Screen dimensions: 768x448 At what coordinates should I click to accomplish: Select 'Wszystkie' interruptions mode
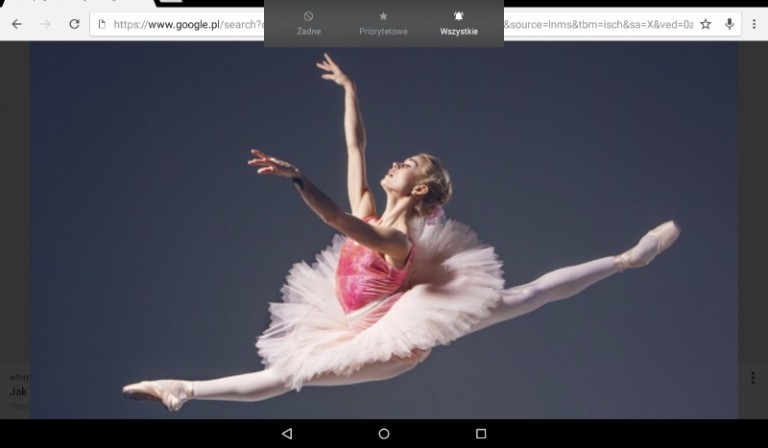click(x=459, y=24)
